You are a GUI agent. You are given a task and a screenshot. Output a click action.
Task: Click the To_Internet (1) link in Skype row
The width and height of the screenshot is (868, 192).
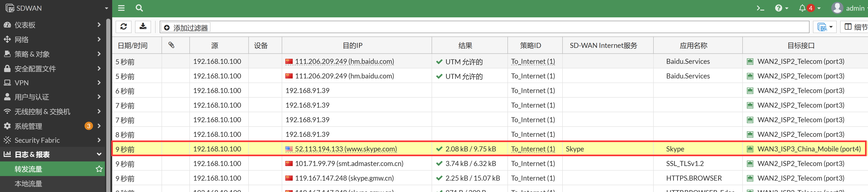[533, 149]
